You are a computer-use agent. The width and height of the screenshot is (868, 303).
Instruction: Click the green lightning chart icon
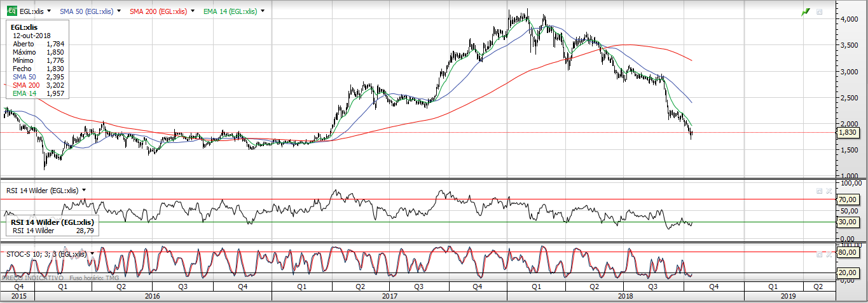pyautogui.click(x=806, y=11)
